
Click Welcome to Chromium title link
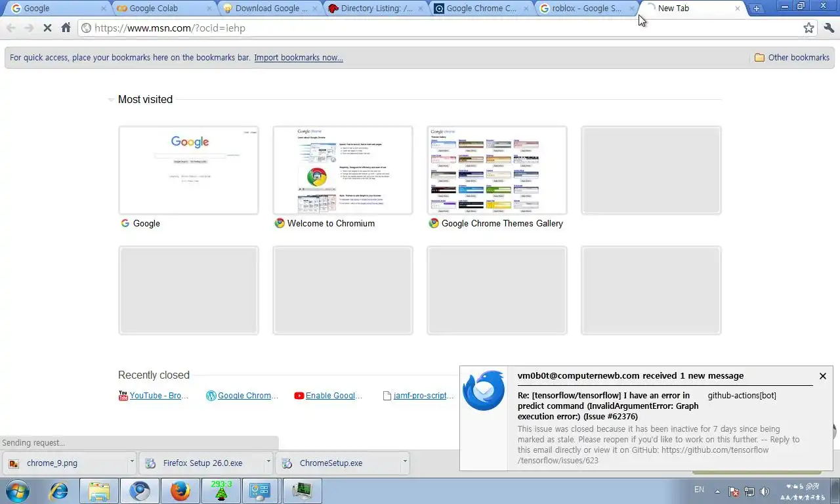click(331, 223)
